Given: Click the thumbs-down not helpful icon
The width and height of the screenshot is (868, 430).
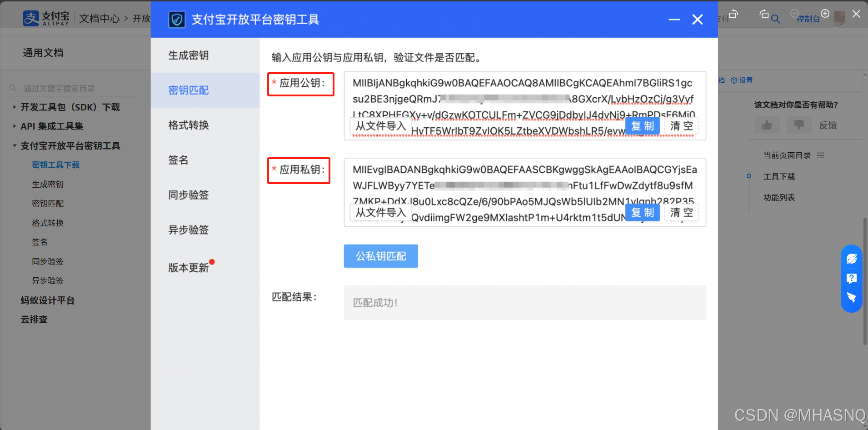Looking at the screenshot, I should (799, 125).
